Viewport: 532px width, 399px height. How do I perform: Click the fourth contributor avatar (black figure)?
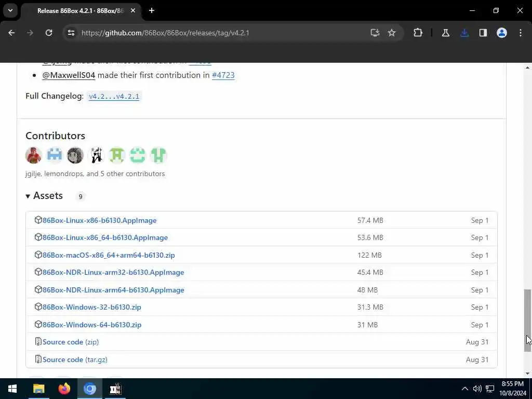(x=96, y=155)
